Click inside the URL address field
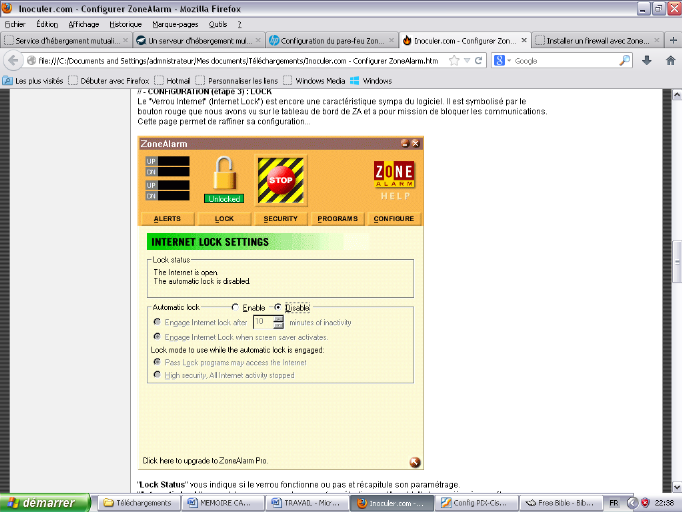Screen dimensions: 682x512 pos(238,60)
